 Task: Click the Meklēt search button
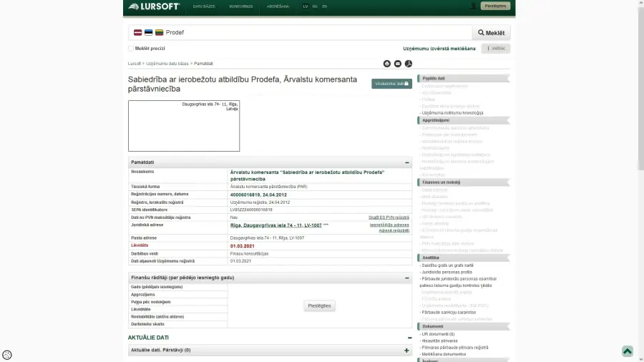click(491, 33)
